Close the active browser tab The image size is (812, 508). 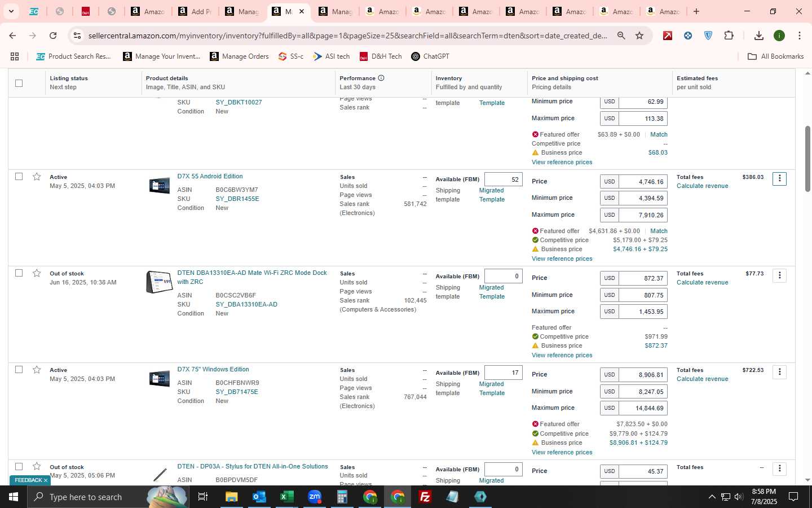[x=302, y=11]
